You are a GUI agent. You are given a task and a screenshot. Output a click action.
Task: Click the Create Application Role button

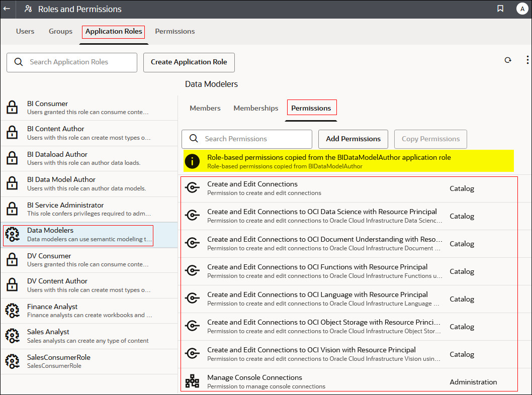(x=189, y=62)
